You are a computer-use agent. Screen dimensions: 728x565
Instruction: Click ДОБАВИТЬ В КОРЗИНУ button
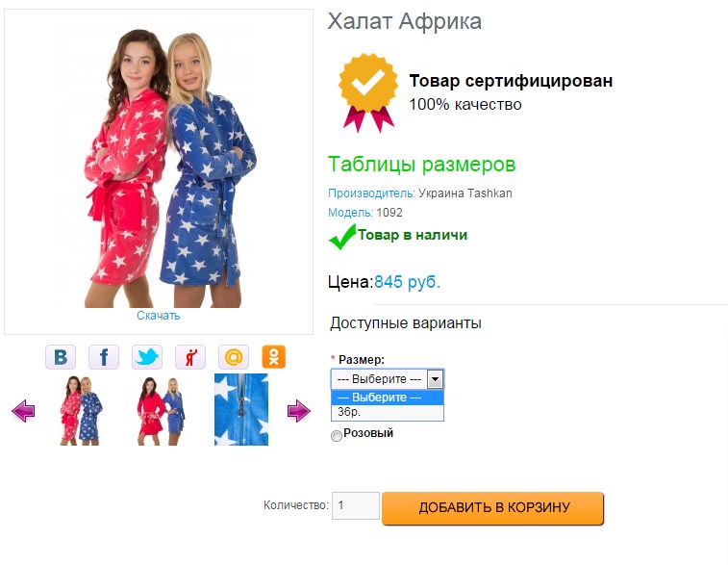click(x=492, y=508)
